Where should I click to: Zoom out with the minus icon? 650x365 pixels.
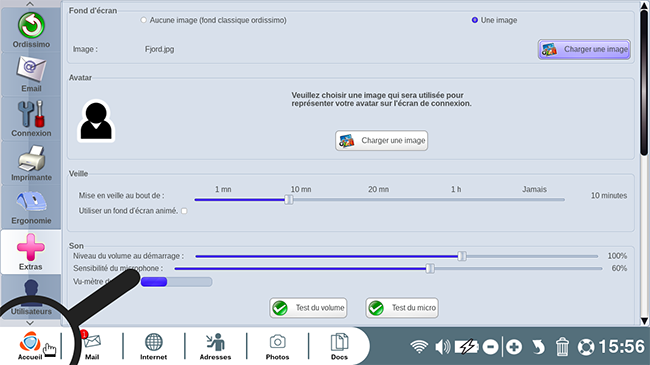pos(491,347)
